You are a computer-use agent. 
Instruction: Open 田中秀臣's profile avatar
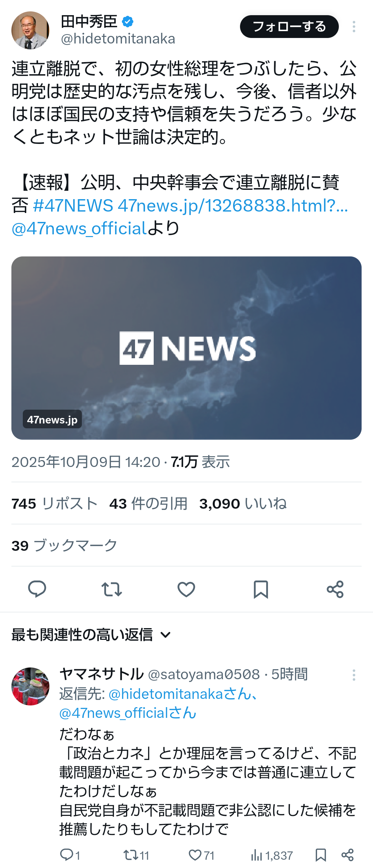[x=30, y=30]
